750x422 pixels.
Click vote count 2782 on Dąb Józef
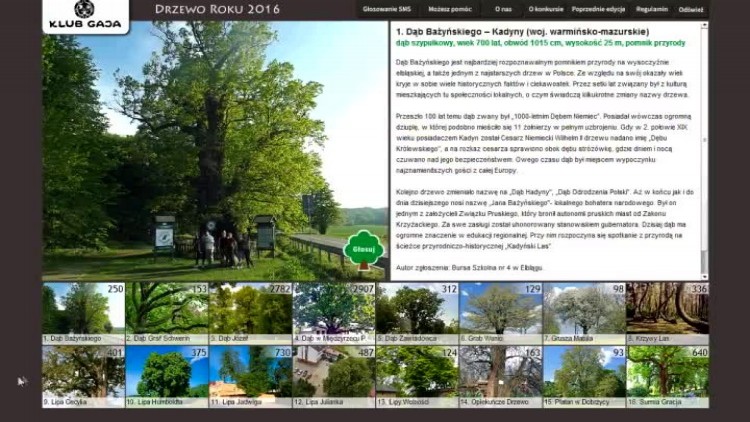[x=280, y=289]
